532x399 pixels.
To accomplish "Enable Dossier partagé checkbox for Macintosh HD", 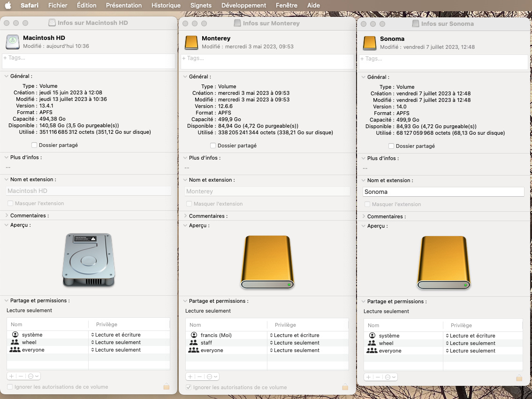I will 34,145.
